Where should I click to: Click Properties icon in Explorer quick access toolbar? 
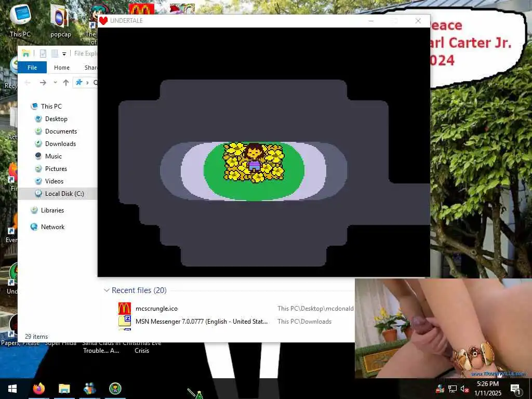pyautogui.click(x=43, y=54)
